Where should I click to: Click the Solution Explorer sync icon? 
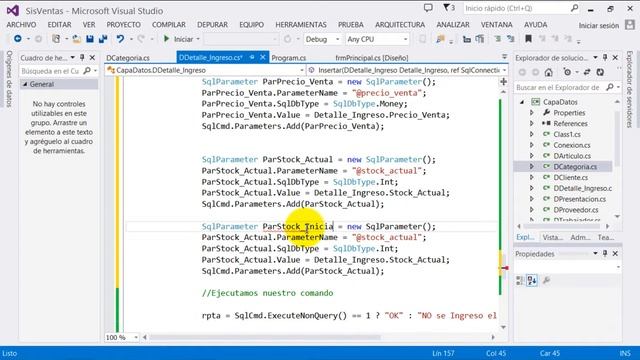coord(587,72)
